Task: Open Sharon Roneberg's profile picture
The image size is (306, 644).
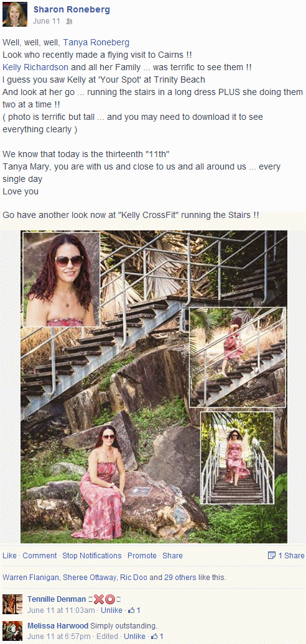Action: (15, 14)
